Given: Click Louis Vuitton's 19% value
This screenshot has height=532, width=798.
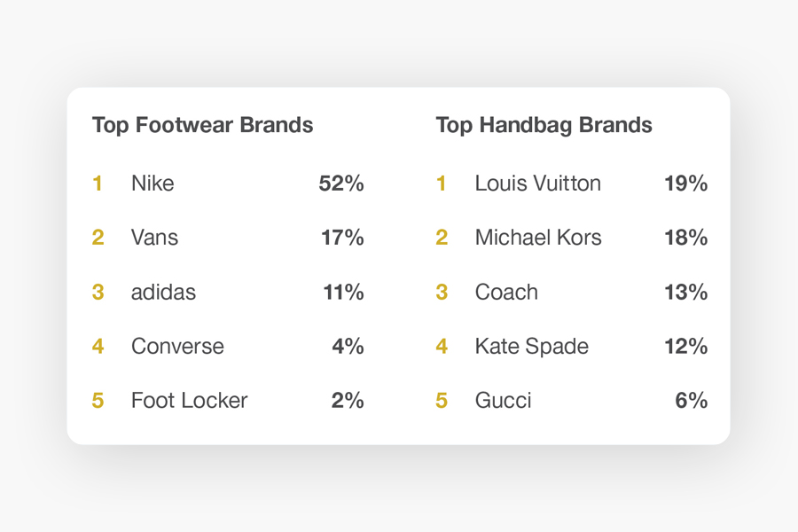Looking at the screenshot, I should click(686, 184).
